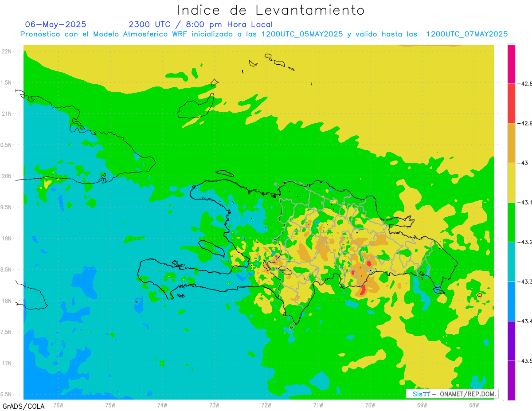Click the '20N' latitude label

tap(7, 176)
